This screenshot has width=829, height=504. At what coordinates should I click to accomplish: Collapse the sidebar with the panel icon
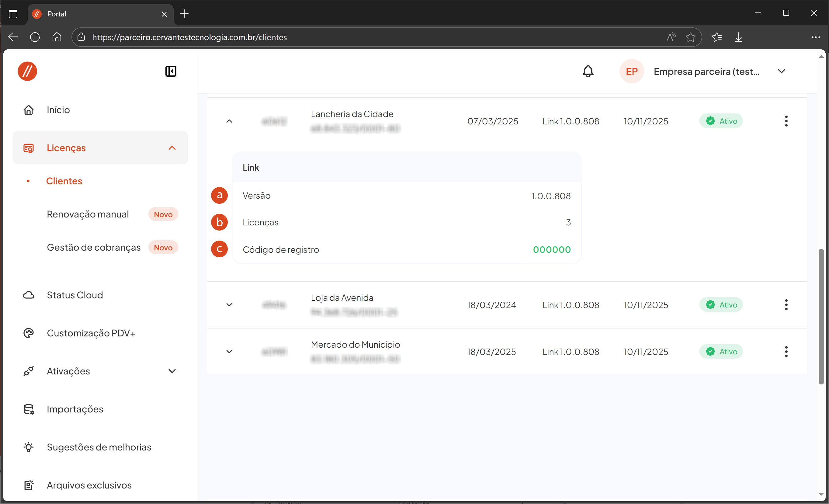[171, 71]
